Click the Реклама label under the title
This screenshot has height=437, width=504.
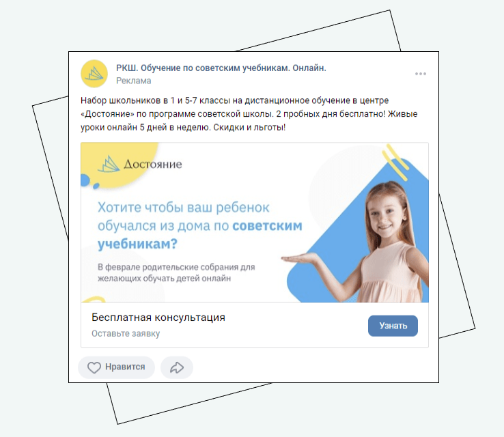tap(133, 81)
